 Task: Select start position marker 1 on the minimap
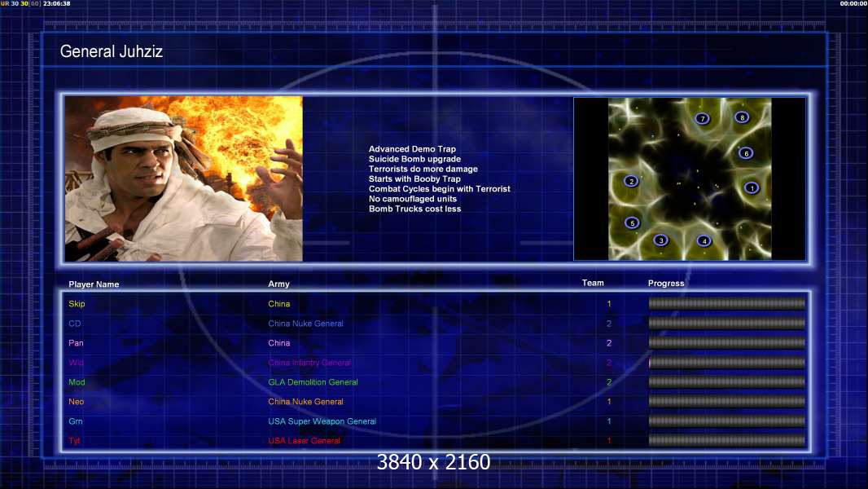752,187
